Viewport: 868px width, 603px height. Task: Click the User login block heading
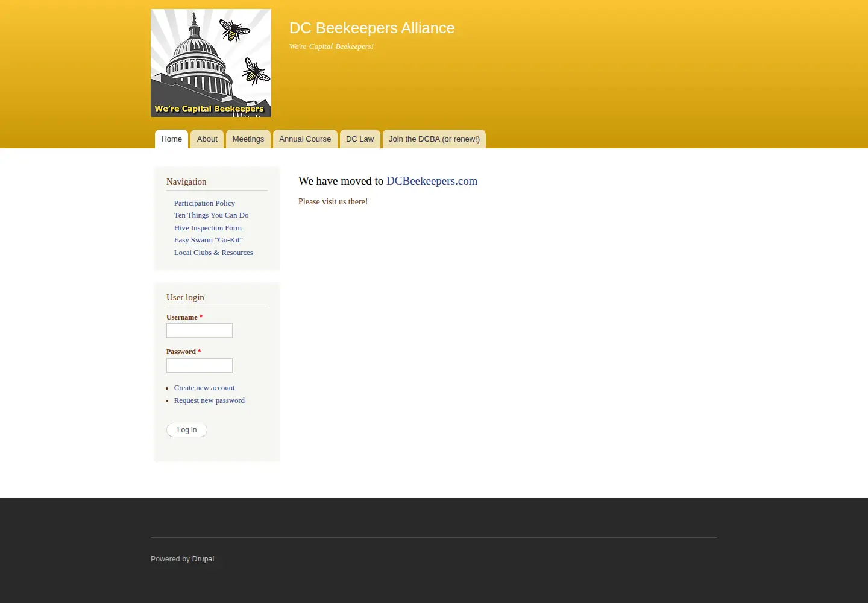pos(185,297)
